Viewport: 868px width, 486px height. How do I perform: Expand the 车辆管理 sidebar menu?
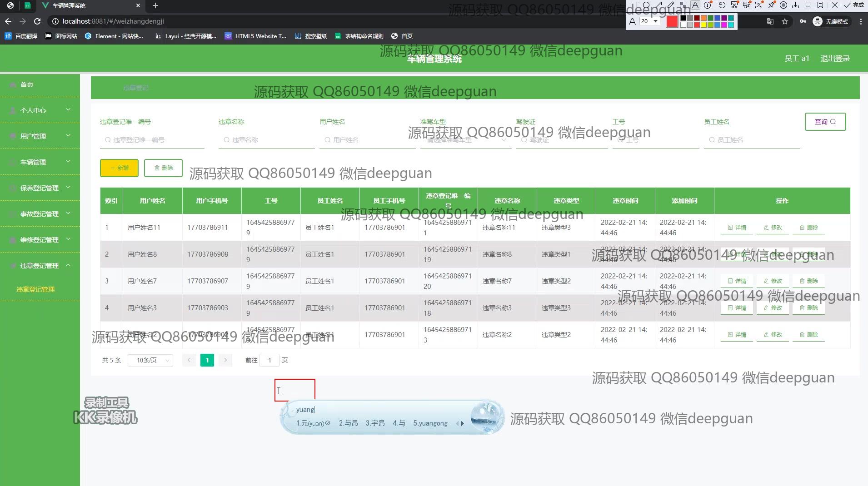tap(40, 162)
